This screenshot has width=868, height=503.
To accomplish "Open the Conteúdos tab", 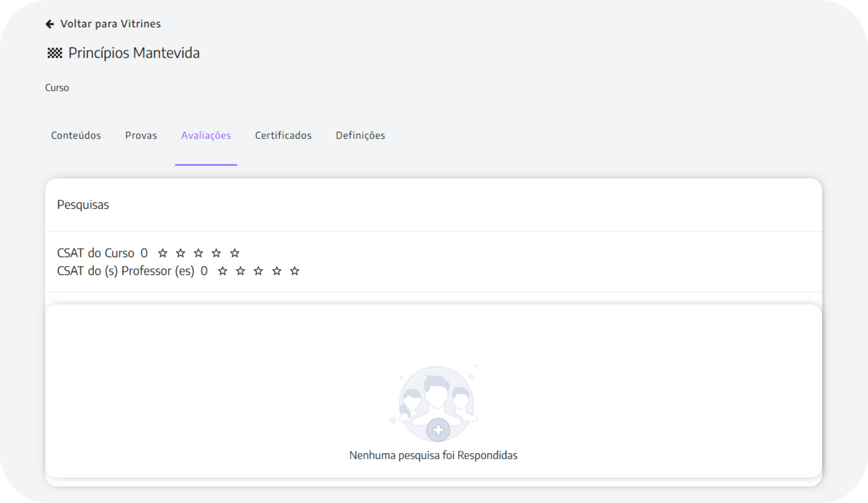I will pyautogui.click(x=76, y=135).
